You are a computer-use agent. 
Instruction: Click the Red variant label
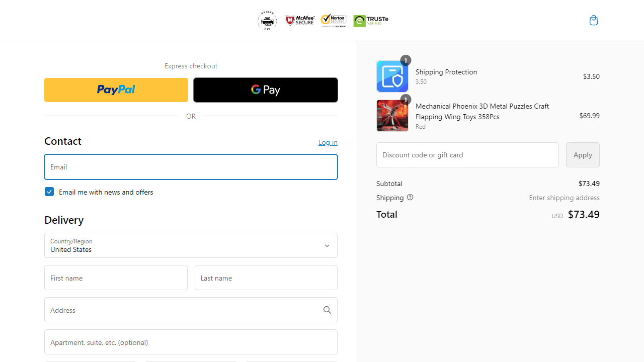[421, 127]
